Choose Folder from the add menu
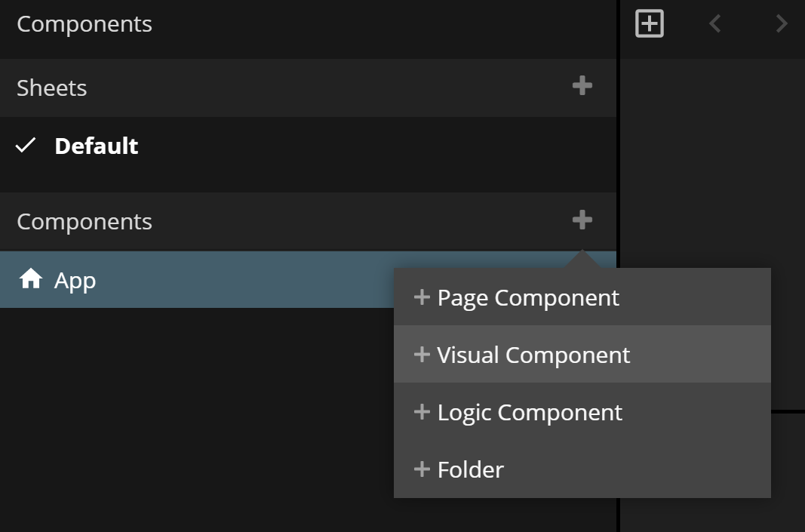This screenshot has height=532, width=805. coord(470,469)
